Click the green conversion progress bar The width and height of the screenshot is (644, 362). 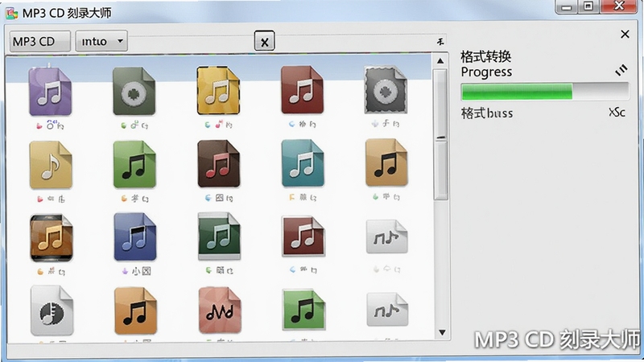[545, 92]
